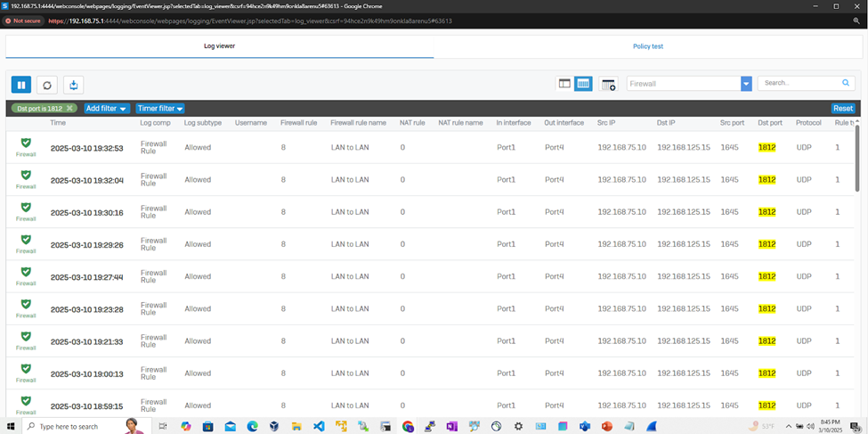Open Task View from the taskbar
Image resolution: width=868 pixels, height=434 pixels.
[x=163, y=426]
